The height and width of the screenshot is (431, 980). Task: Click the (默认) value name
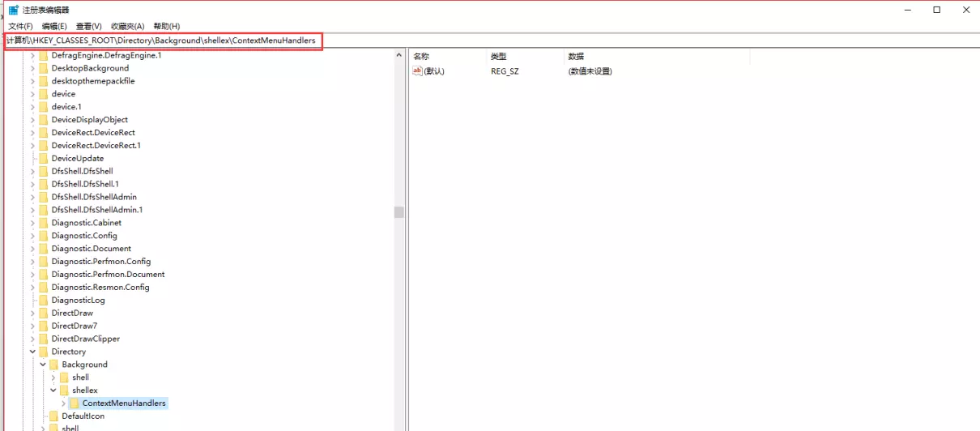(x=434, y=71)
